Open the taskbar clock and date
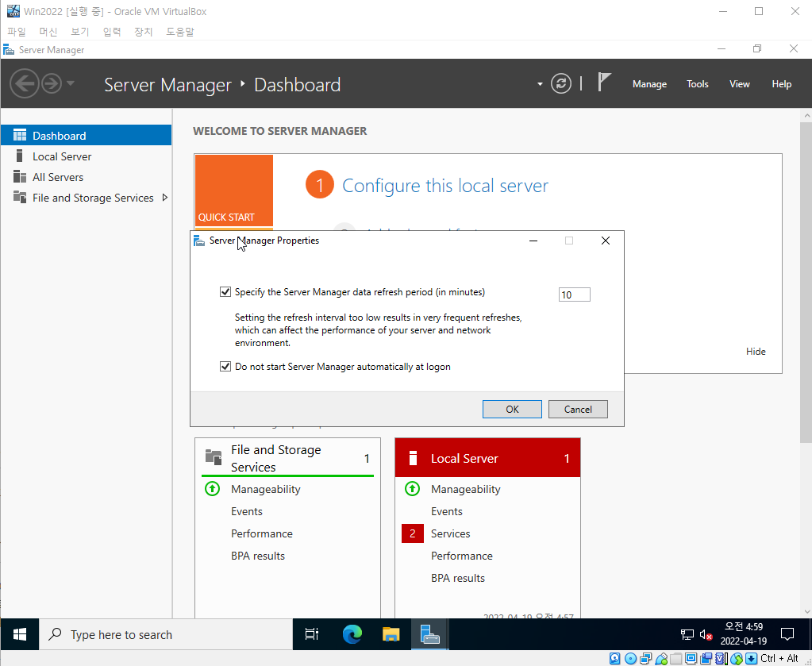 744,634
